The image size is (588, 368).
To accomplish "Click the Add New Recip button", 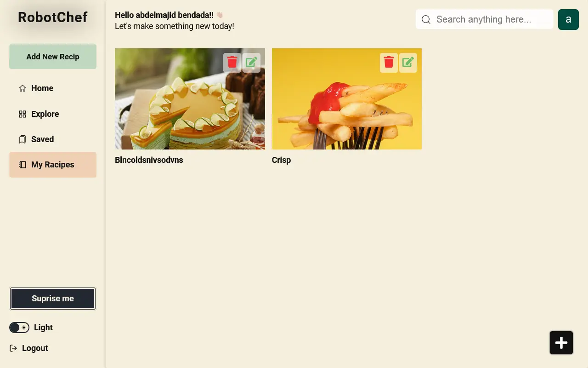I will point(53,57).
